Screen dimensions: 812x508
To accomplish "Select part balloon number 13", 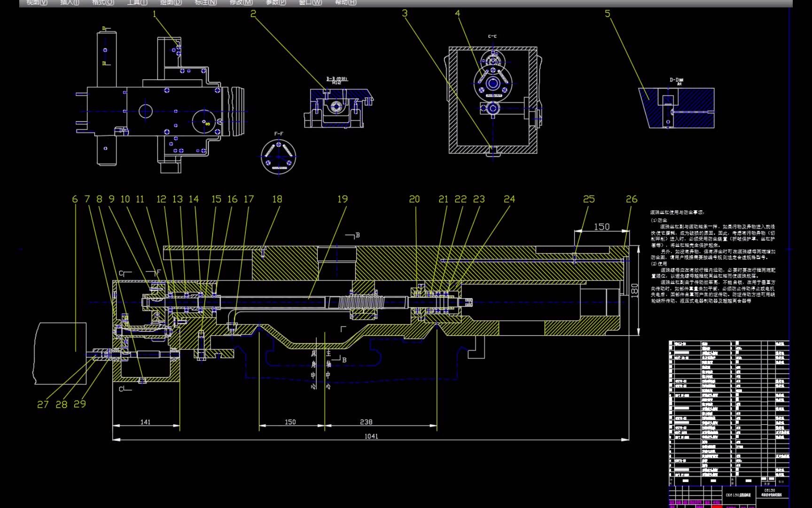I will (178, 199).
